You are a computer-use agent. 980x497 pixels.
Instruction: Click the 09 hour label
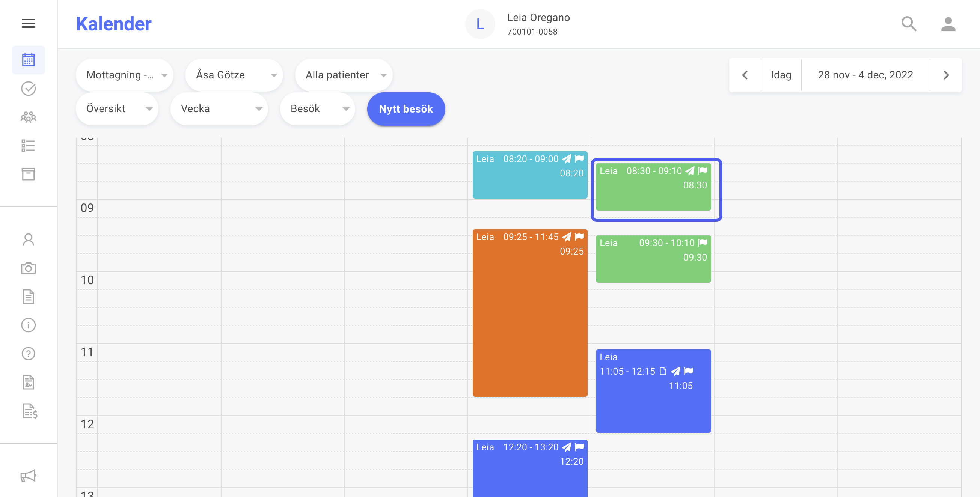pyautogui.click(x=87, y=208)
